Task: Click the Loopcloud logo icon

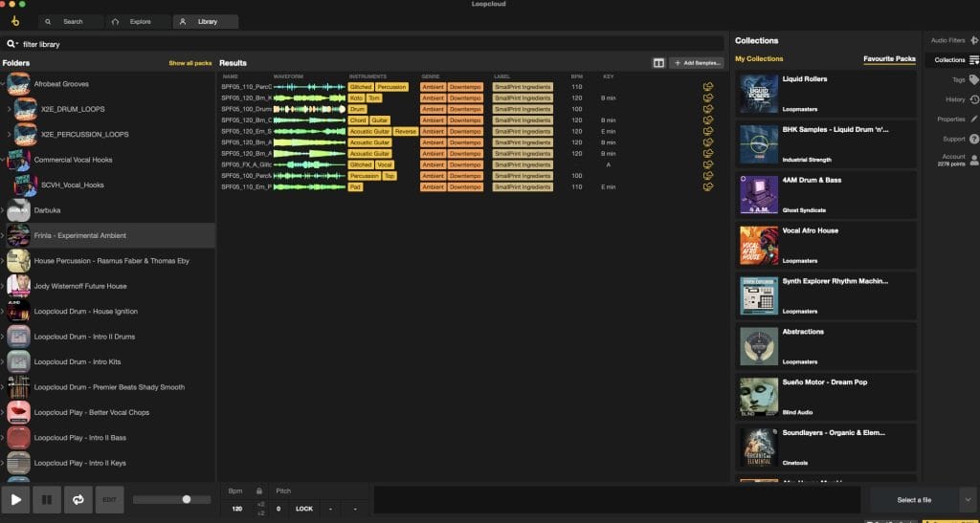Action: pos(15,21)
